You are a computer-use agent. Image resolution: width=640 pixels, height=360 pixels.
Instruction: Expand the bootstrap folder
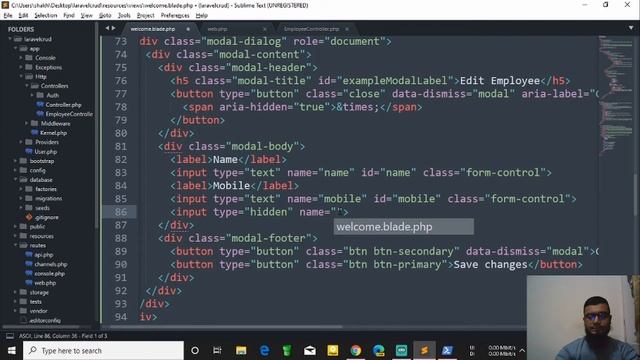point(16,161)
